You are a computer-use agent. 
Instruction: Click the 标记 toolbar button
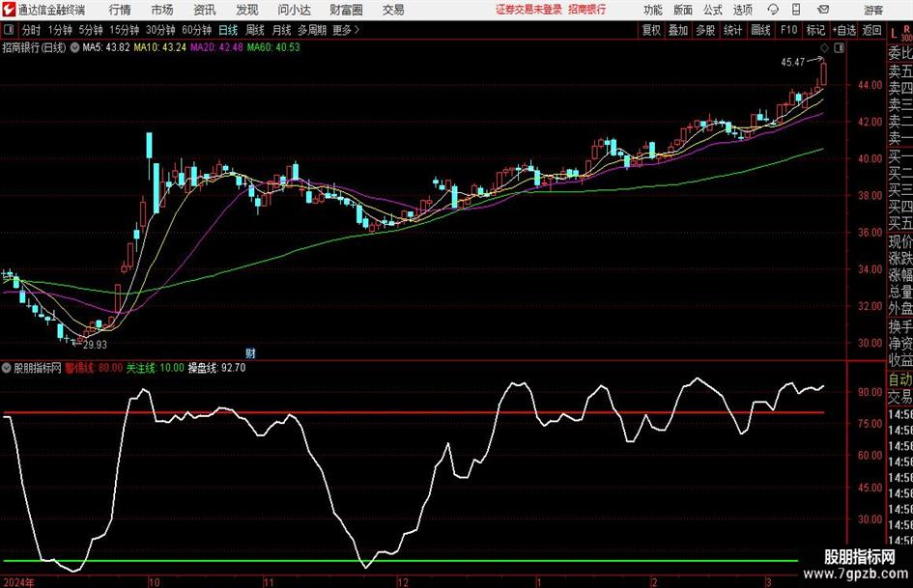(815, 30)
